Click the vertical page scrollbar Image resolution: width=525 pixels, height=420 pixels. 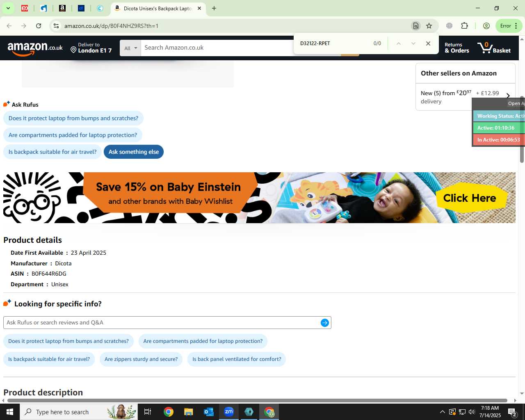point(522,129)
